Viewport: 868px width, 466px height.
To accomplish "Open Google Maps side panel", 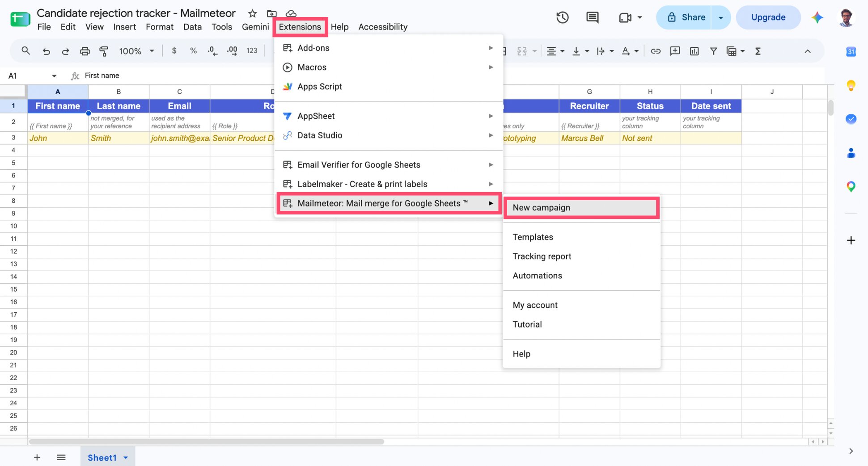I will 851,187.
